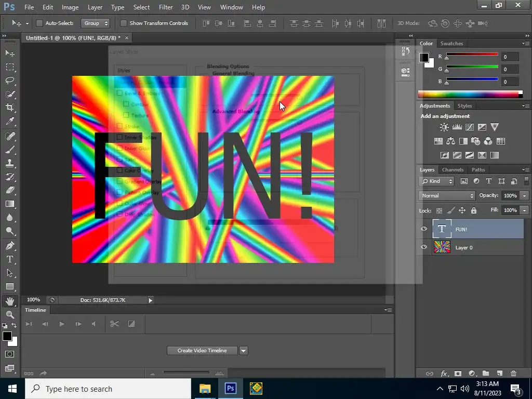This screenshot has height=399, width=532.
Task: Open the Filter menu
Action: click(166, 7)
